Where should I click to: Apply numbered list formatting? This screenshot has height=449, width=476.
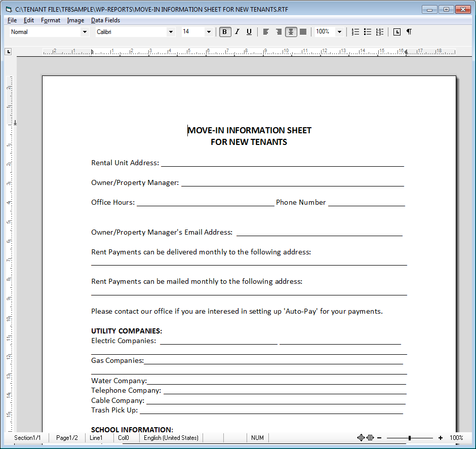click(x=355, y=32)
